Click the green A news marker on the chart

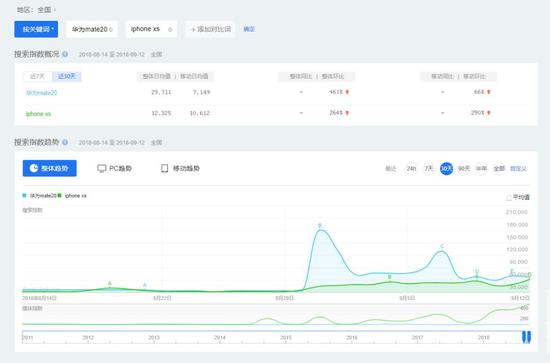pos(110,283)
